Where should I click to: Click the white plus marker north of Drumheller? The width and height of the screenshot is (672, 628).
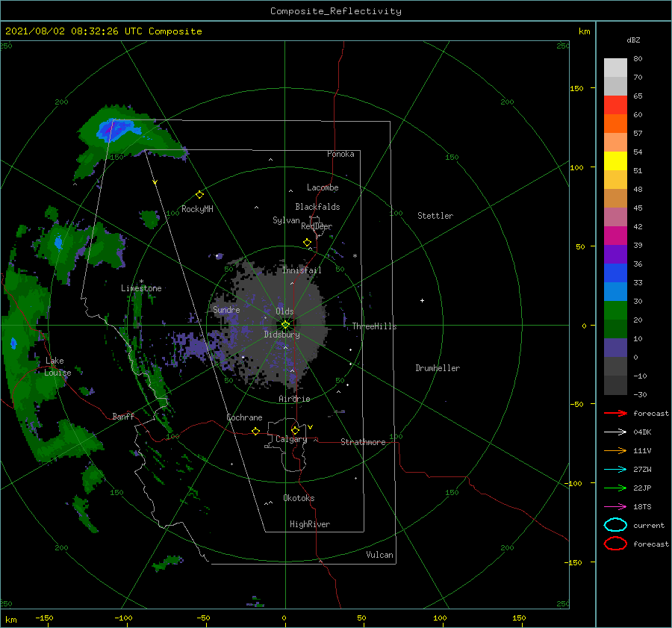[422, 300]
